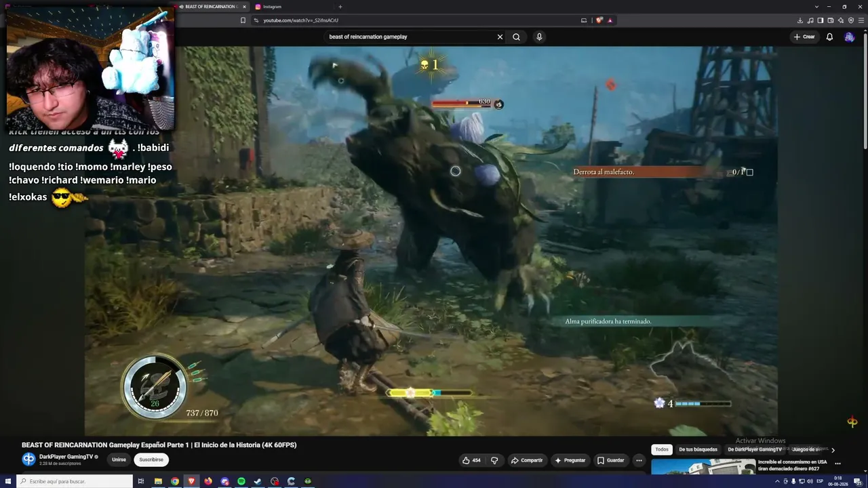Click the Compartir button
The width and height of the screenshot is (868, 488).
tap(526, 460)
